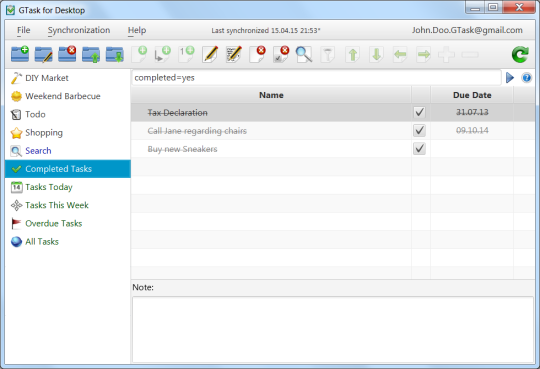The image size is (540, 369).
Task: Open the Tasks This Week filter
Action: [68, 205]
